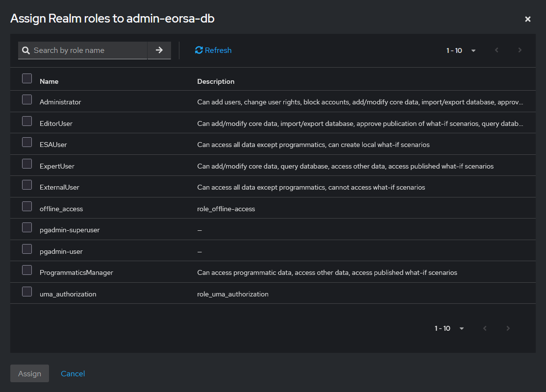Check the pgadmin-superuser role checkbox

(x=27, y=227)
